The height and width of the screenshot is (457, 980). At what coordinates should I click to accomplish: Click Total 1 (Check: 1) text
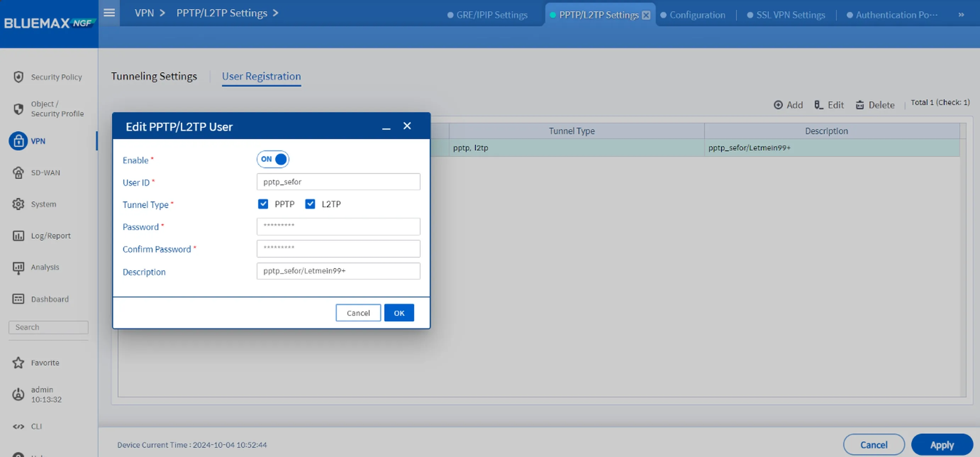click(x=940, y=102)
